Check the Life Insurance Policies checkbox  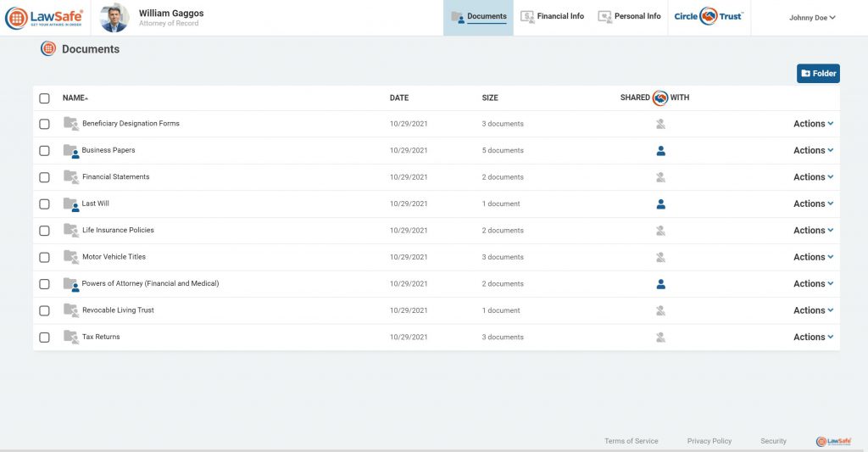tap(44, 231)
